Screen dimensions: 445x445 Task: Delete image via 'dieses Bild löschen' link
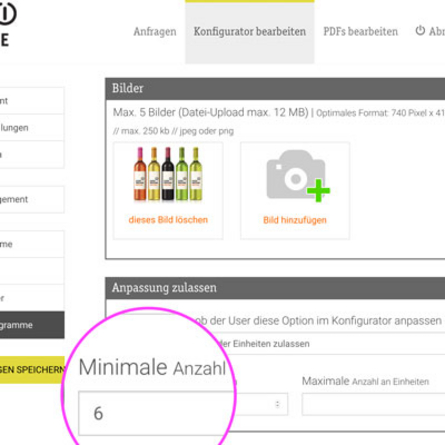[x=168, y=220]
